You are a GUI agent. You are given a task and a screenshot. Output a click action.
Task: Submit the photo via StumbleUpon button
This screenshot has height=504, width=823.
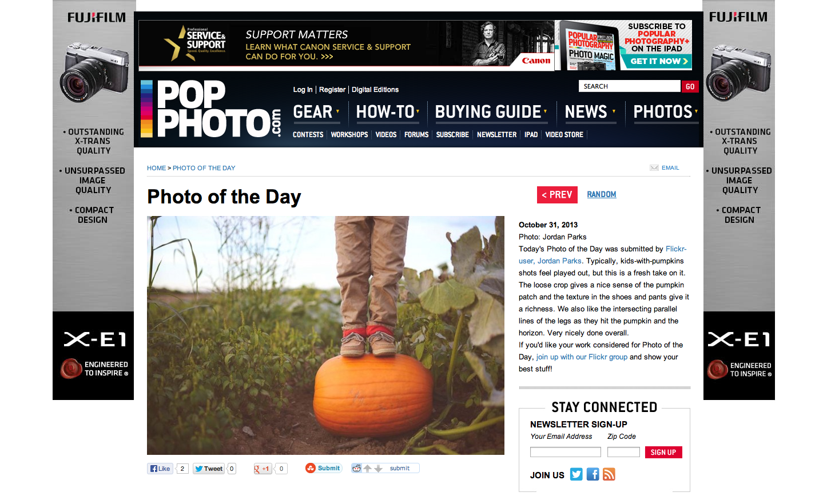coord(324,468)
